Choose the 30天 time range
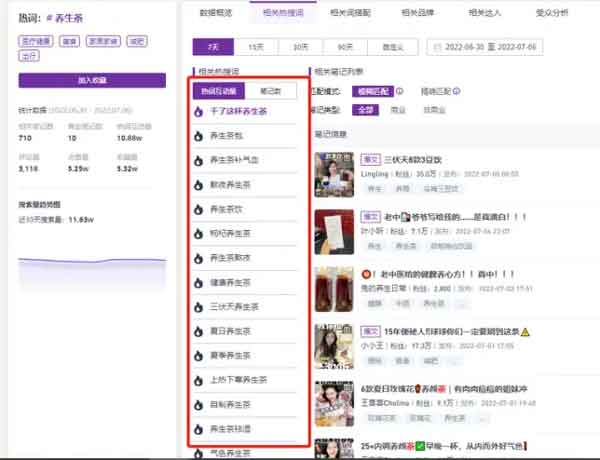The height and width of the screenshot is (460, 600). tap(301, 47)
